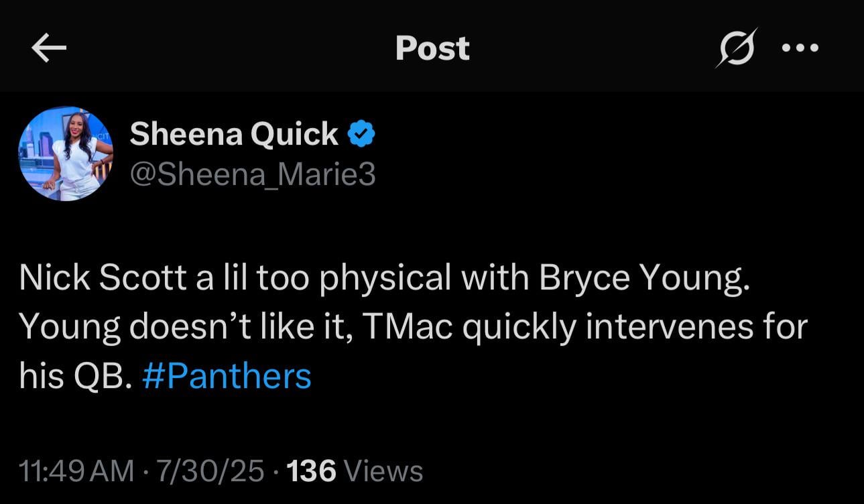
Task: Click the verified checkmark beside Sheena Quick
Action: 360,133
